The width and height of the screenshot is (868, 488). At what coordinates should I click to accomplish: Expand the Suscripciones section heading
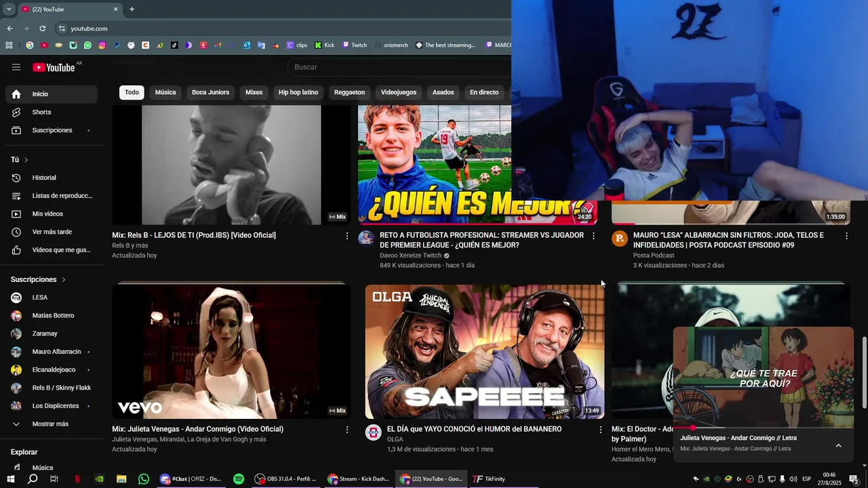pos(39,279)
